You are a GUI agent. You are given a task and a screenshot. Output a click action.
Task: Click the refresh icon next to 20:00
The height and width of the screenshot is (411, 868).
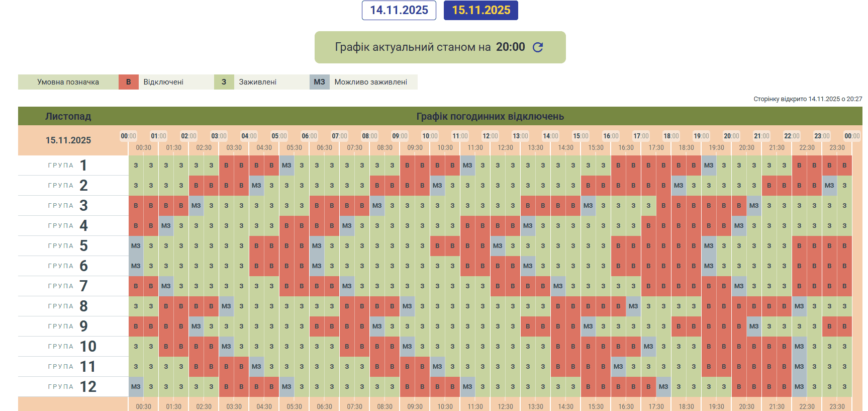[538, 47]
